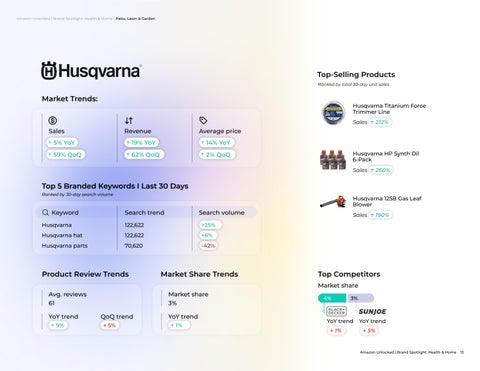Click the Revenue up-down arrows icon
This screenshot has width=480, height=371.
coord(129,120)
